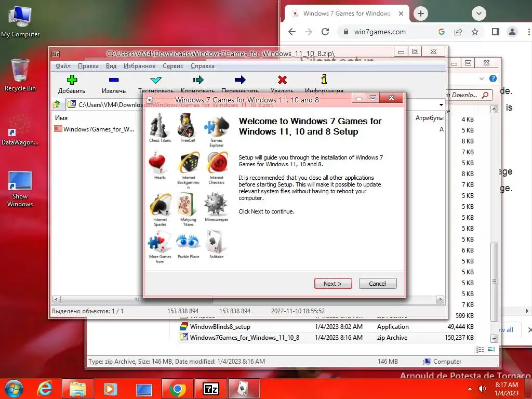Click the Копировать (Copy) arrow icon
Viewport: 532px width, 399px height.
198,79
